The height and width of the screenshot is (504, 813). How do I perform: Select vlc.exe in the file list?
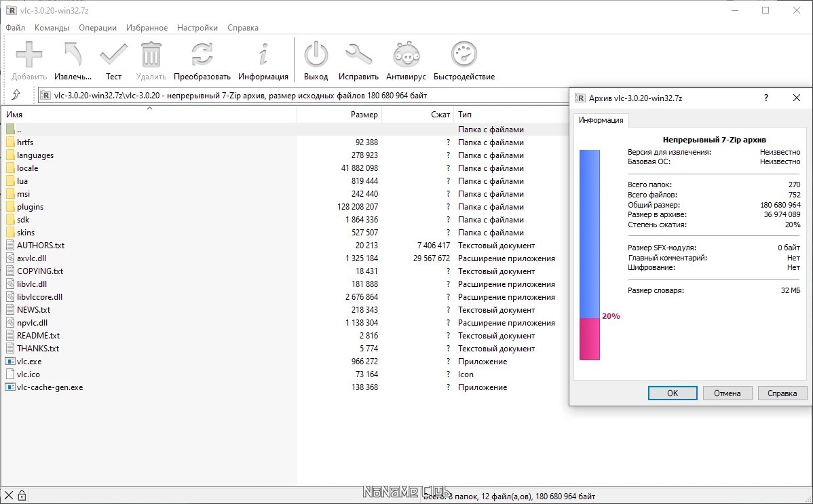[x=29, y=362]
